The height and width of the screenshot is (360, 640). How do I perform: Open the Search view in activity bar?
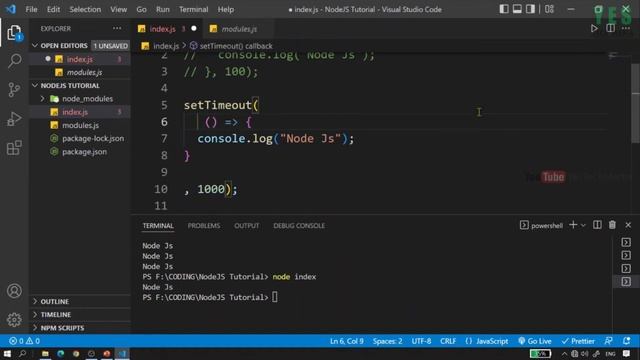pos(14,61)
